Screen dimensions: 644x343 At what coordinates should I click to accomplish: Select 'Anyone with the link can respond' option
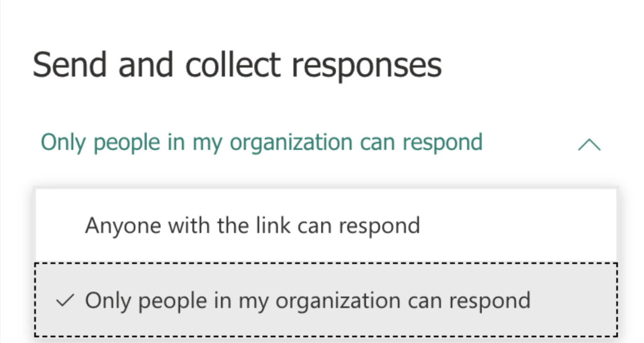252,225
